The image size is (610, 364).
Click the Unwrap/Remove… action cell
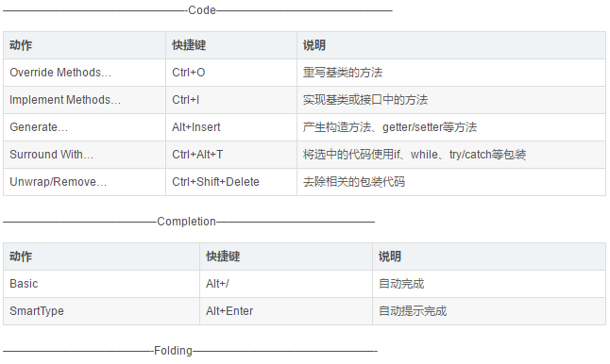(x=84, y=182)
